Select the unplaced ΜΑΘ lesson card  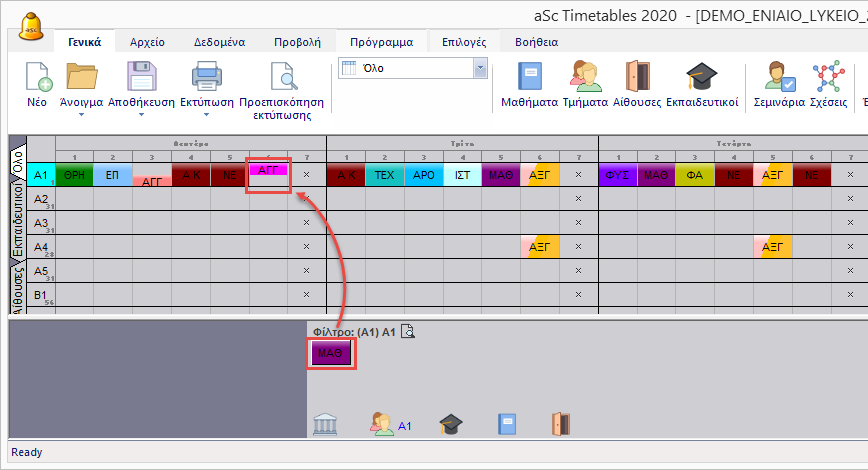pos(330,354)
